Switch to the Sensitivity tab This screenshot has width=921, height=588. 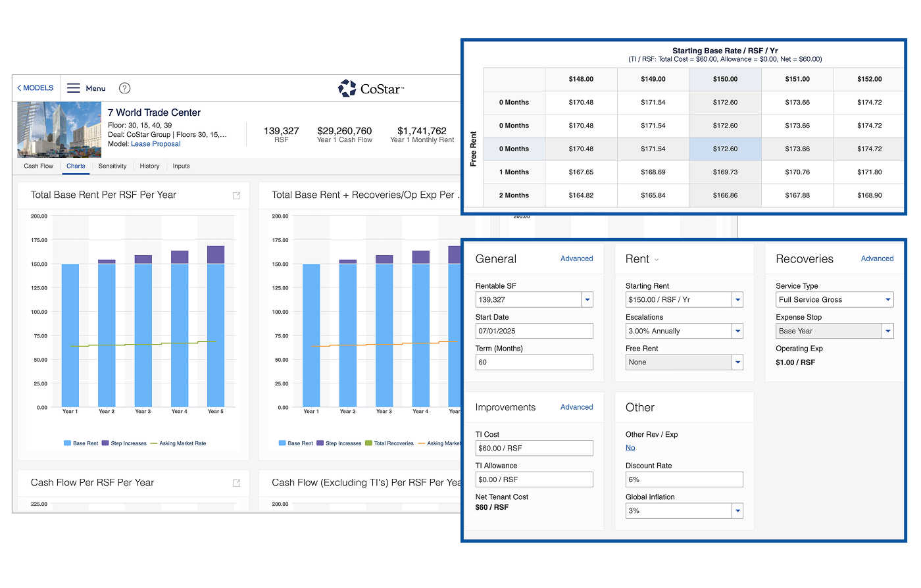click(112, 166)
